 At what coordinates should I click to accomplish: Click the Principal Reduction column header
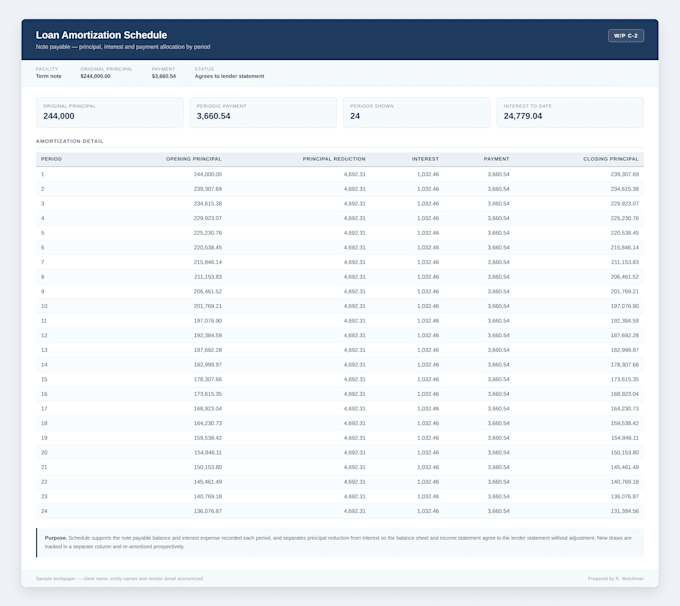point(334,159)
